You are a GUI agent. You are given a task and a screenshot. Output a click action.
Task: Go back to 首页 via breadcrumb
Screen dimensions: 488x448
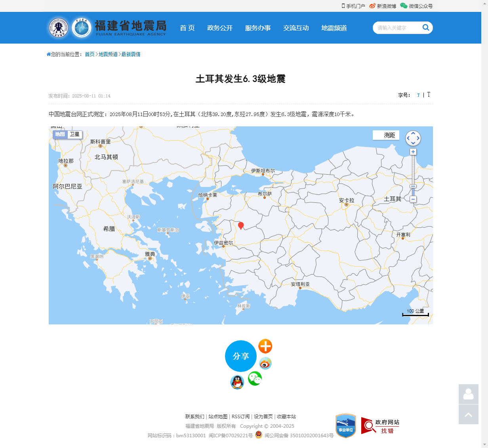(90, 54)
